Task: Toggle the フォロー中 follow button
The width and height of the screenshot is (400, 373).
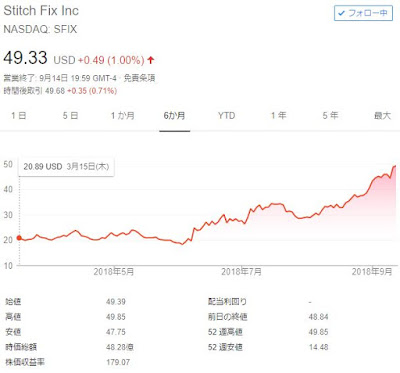Action: click(363, 14)
